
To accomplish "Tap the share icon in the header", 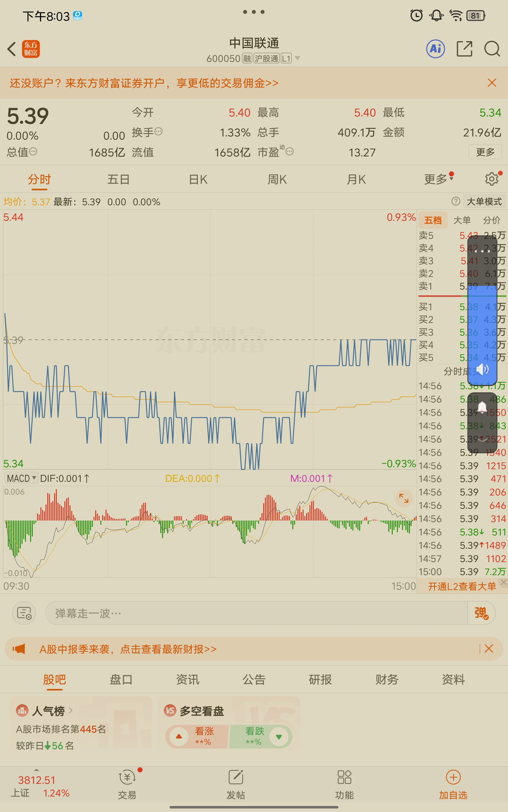I will [464, 49].
